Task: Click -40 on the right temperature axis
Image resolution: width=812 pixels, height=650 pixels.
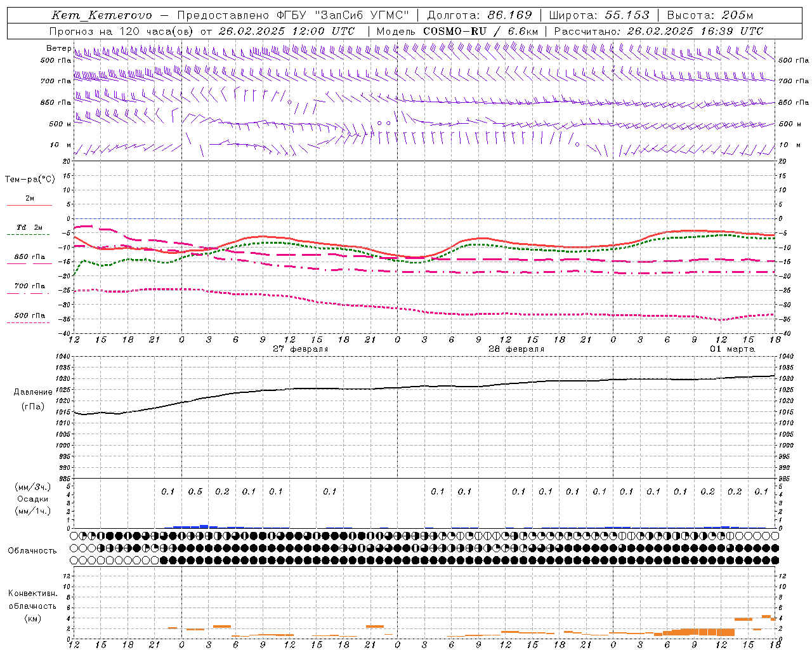Action: point(783,333)
